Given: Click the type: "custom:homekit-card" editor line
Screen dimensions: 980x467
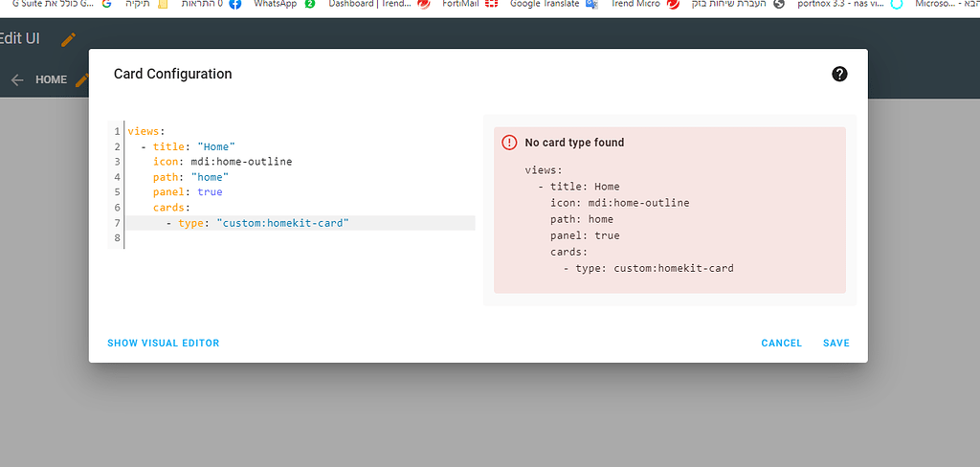Looking at the screenshot, I should click(x=300, y=223).
